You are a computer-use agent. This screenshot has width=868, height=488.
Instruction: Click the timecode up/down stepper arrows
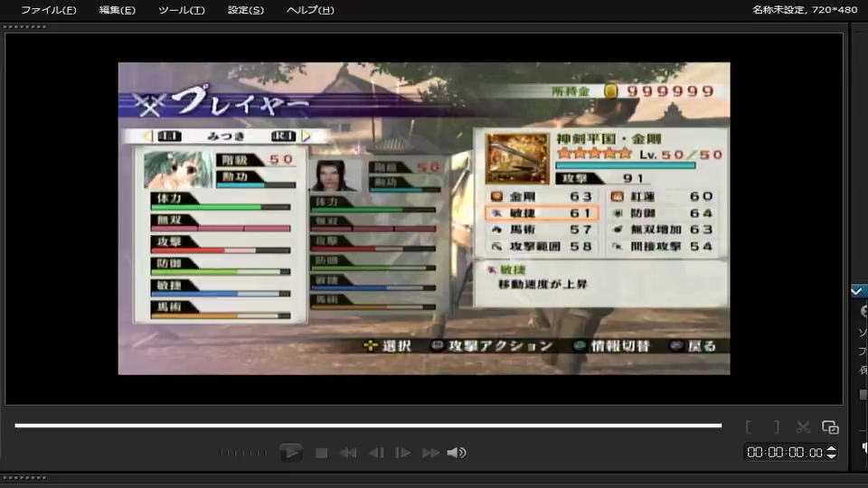[x=831, y=453]
